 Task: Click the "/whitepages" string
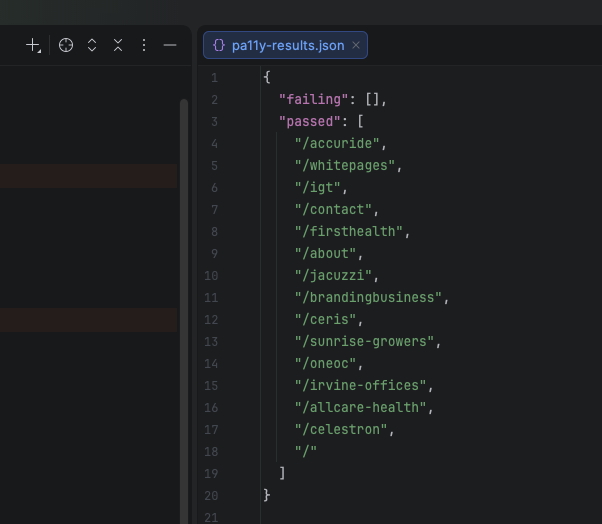[x=345, y=165]
